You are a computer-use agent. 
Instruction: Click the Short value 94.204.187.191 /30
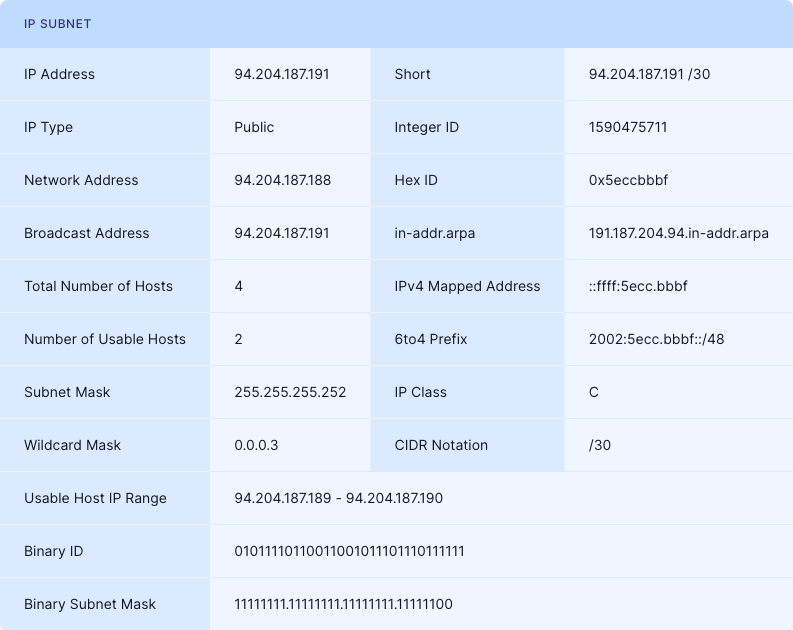coord(649,74)
